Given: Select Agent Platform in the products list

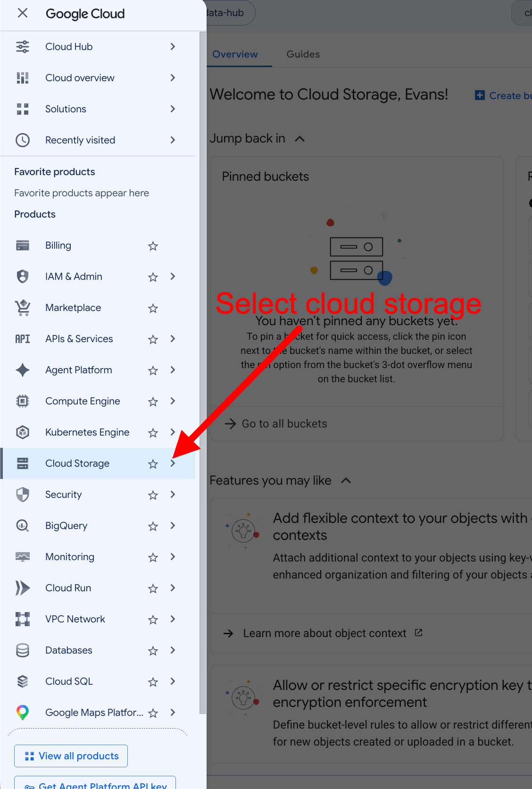Looking at the screenshot, I should (x=79, y=370).
